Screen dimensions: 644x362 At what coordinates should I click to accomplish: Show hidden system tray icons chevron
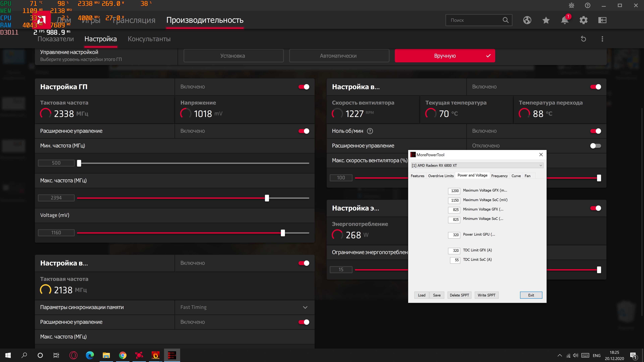pyautogui.click(x=560, y=355)
